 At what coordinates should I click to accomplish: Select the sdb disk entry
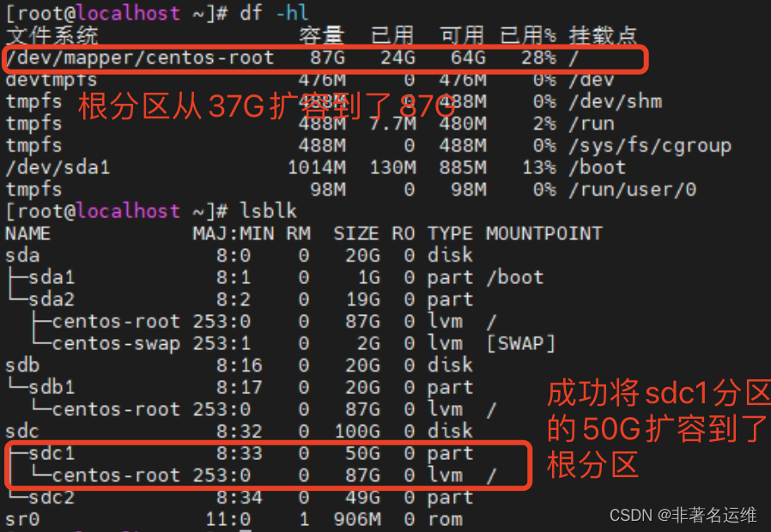239,366
